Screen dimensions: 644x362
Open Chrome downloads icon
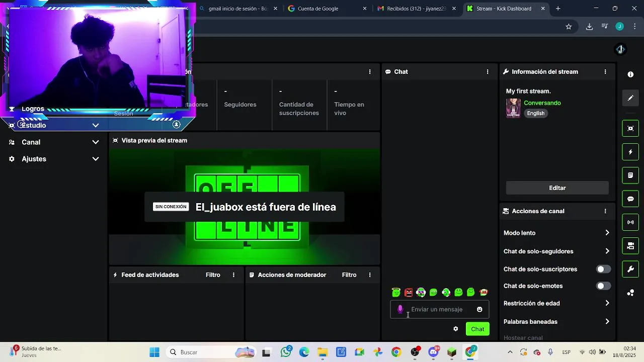[x=589, y=27]
